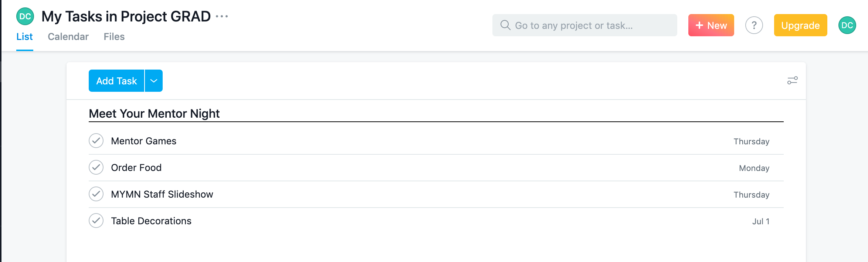Viewport: 868px width, 262px height.
Task: Focus the project or task search field
Action: coord(591,25)
